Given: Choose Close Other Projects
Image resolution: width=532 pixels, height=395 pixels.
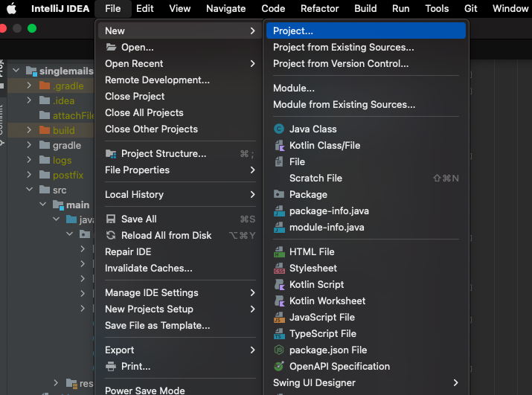Looking at the screenshot, I should tap(180, 129).
